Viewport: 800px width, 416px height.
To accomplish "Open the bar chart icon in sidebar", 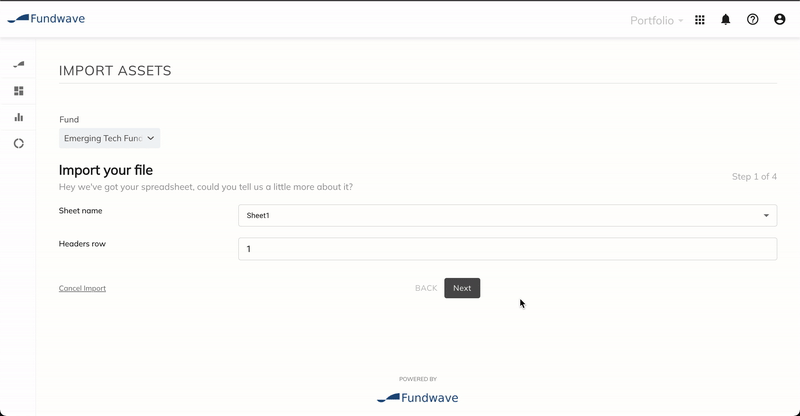I will point(18,117).
